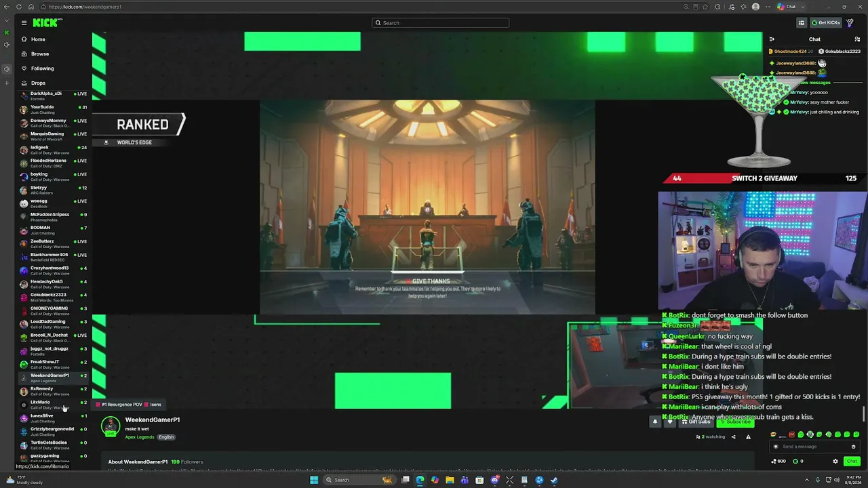Report stream with warning icon
The image size is (868, 488).
click(749, 437)
